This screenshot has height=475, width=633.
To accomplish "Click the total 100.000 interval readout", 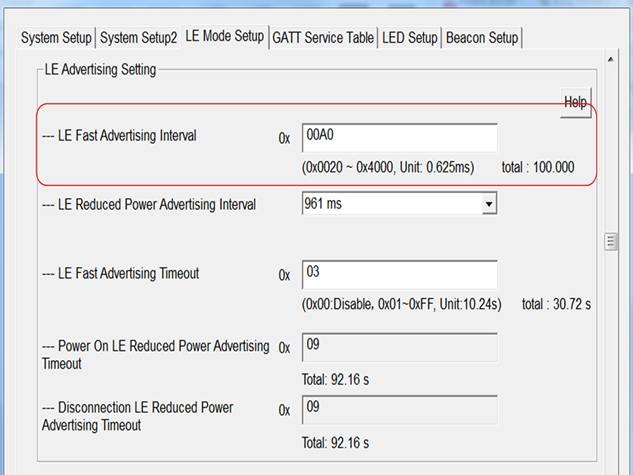I will click(538, 167).
